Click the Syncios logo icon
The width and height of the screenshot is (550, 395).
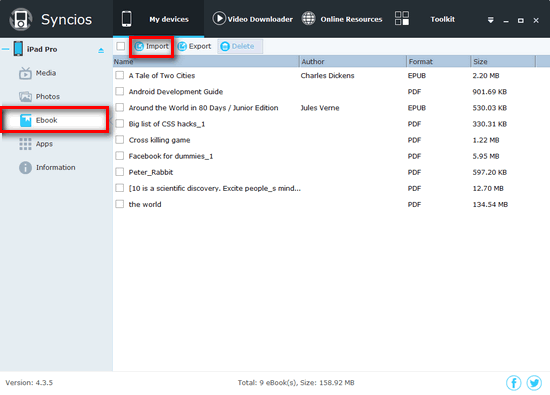(21, 20)
